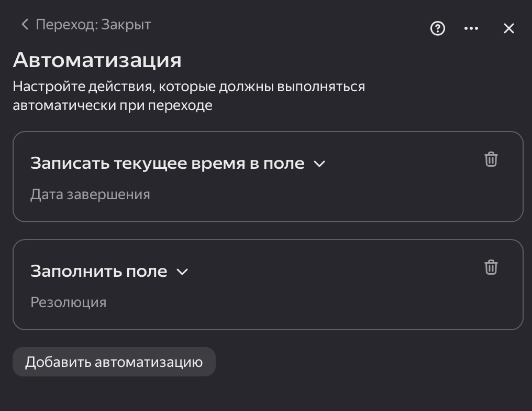Image resolution: width=532 pixels, height=411 pixels.
Task: Delete the 'Записать текущее время в поле' automation
Action: click(x=491, y=159)
